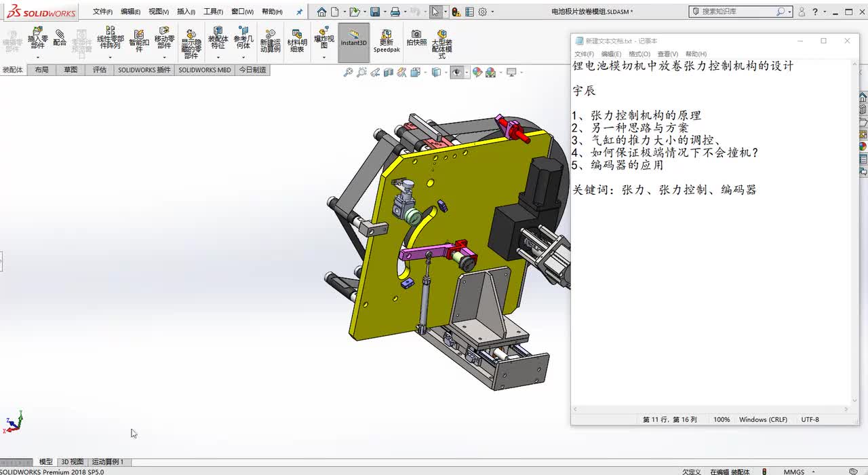Switch to the 布局 (Layout) tab
Screen dimensions: 868x475
coord(42,70)
